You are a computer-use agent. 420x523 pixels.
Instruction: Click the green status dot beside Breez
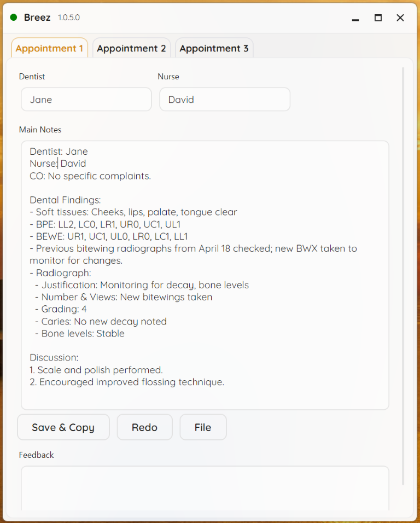pos(14,18)
